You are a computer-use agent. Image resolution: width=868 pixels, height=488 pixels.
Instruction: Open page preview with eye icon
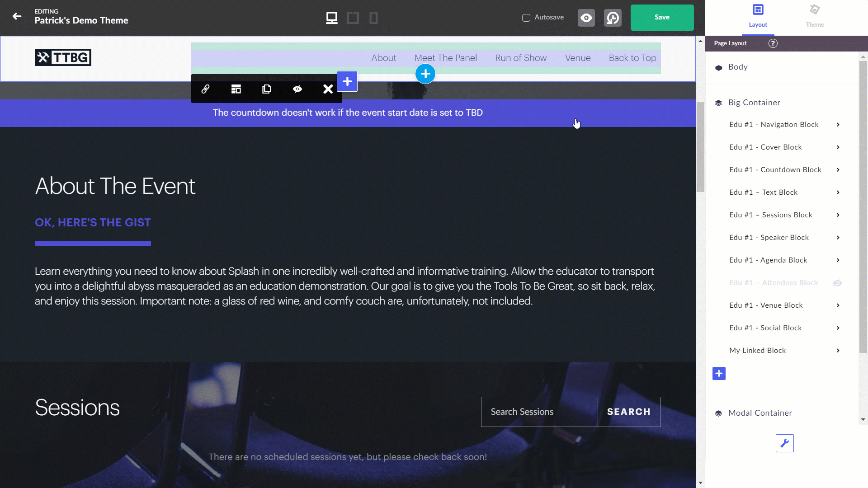tap(586, 18)
